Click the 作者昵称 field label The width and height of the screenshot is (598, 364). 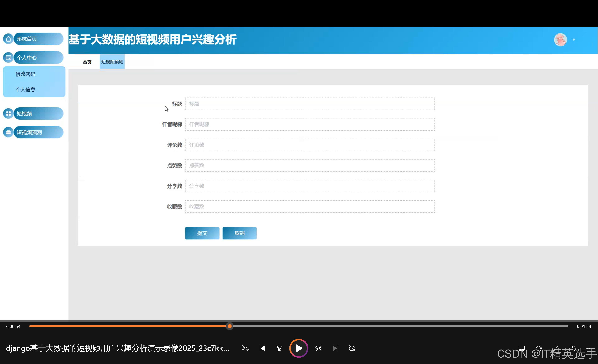point(172,124)
